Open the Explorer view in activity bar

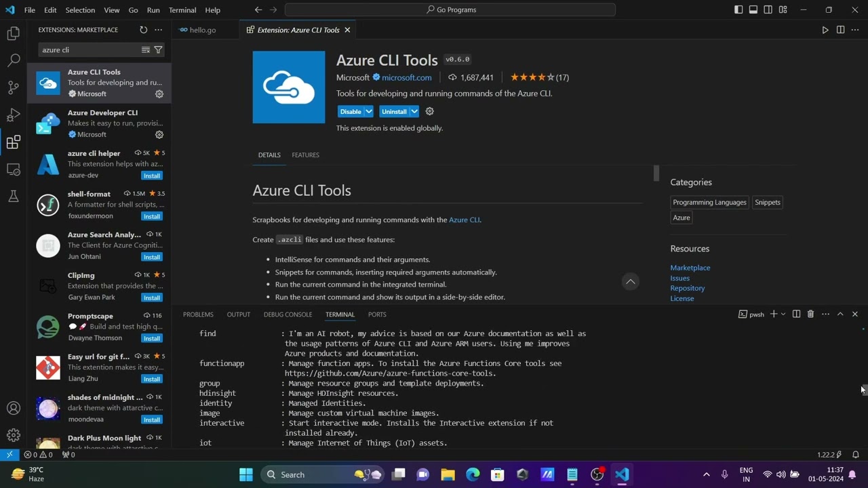[x=14, y=33]
